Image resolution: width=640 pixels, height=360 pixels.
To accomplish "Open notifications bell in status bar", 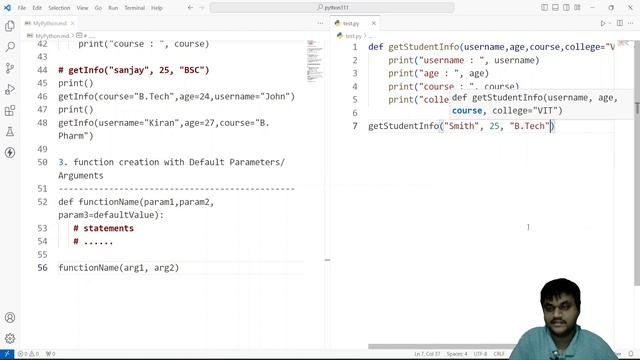I will click(x=631, y=354).
